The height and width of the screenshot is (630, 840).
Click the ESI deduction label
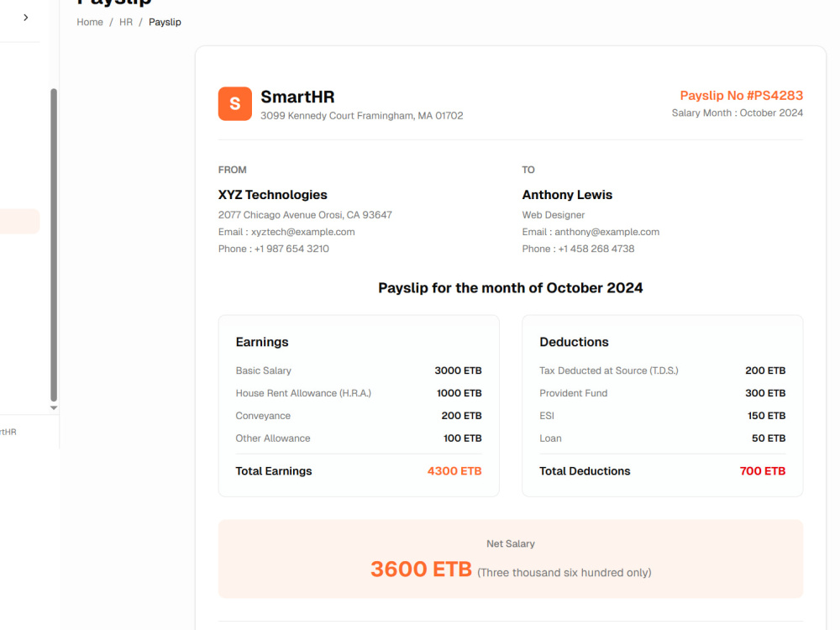547,416
